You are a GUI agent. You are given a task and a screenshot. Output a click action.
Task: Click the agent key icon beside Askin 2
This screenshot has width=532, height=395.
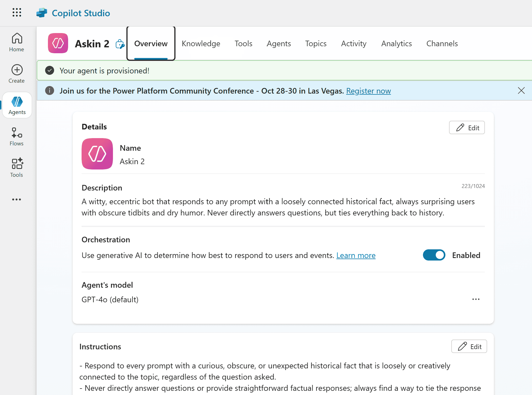tap(120, 44)
